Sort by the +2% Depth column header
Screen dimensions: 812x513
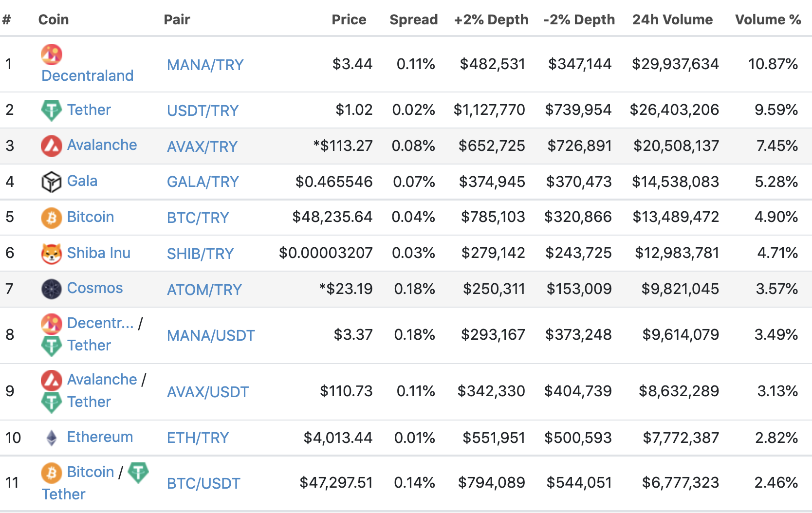(491, 19)
